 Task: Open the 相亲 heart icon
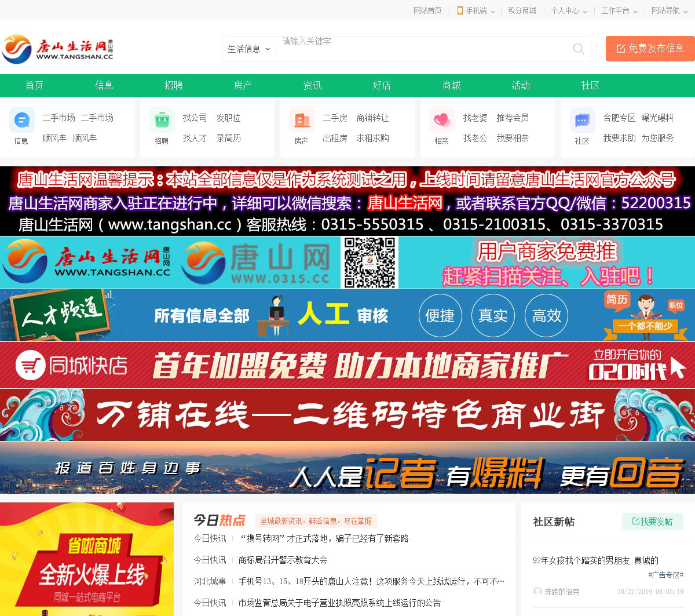coord(442,121)
